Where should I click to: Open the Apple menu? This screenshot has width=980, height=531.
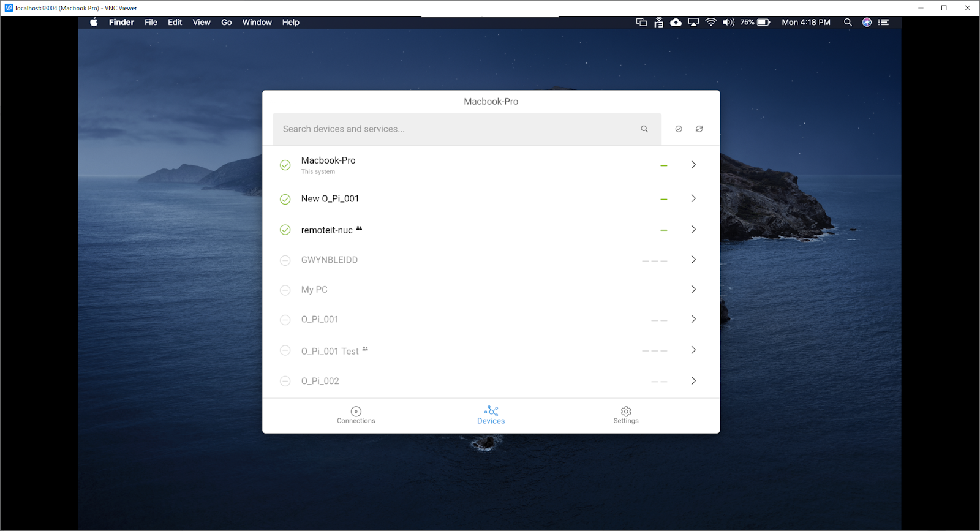94,23
